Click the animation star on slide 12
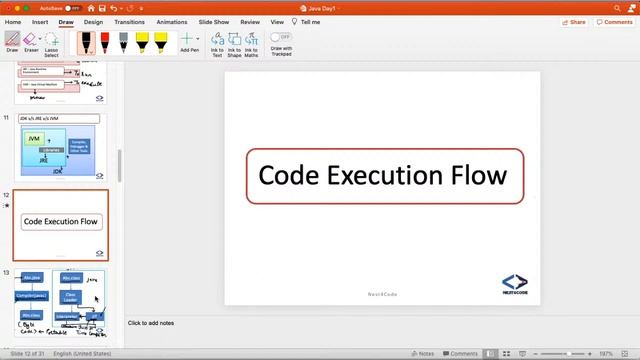 tap(6, 205)
